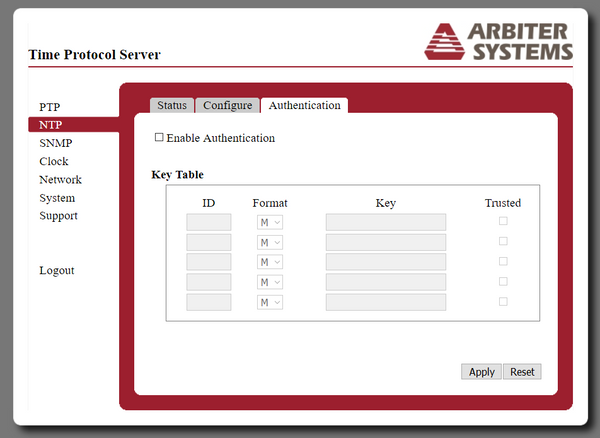Screen dimensions: 600x438
Task: Navigate to Network settings
Action: [x=60, y=180]
